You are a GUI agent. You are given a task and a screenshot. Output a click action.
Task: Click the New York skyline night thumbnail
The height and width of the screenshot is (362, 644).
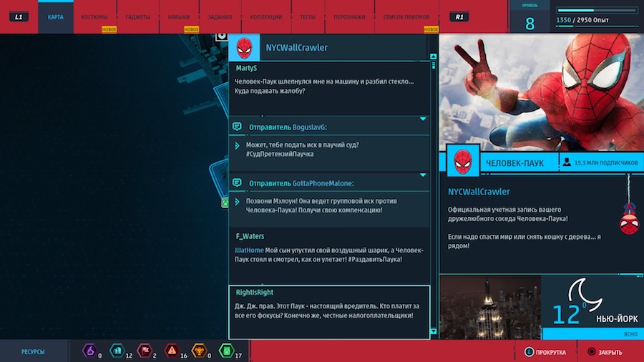coord(490,307)
